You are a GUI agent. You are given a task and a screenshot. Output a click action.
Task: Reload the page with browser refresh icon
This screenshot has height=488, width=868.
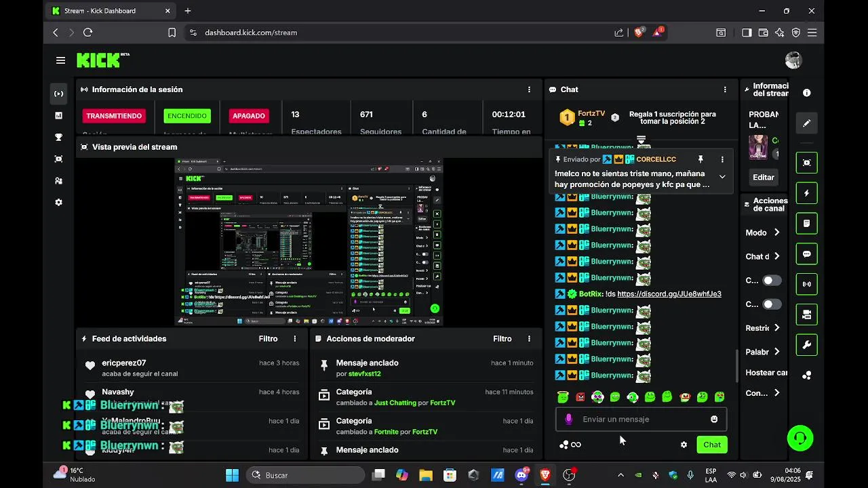(87, 32)
